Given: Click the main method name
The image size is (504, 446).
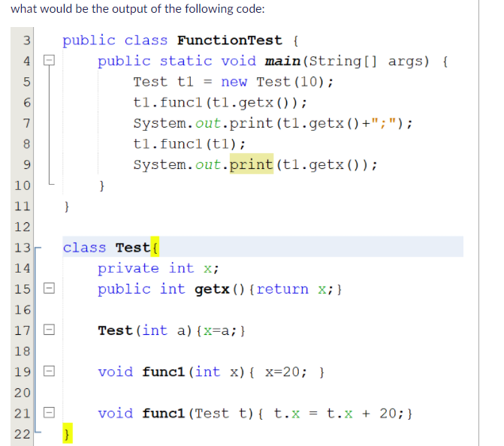Looking at the screenshot, I should [282, 61].
